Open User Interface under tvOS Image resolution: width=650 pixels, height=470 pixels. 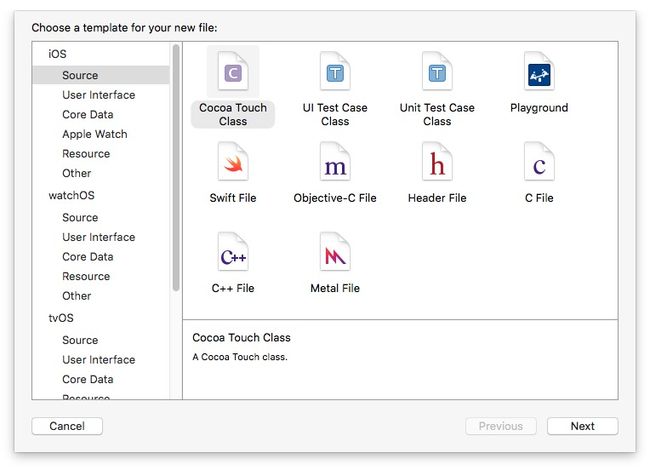coord(99,360)
